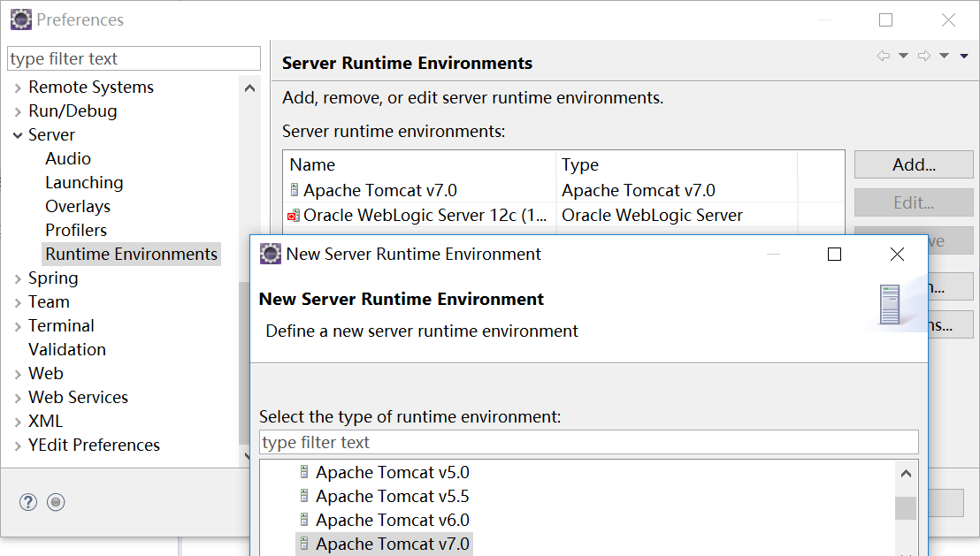The width and height of the screenshot is (980, 556).
Task: Click the Name column header
Action: tap(419, 164)
